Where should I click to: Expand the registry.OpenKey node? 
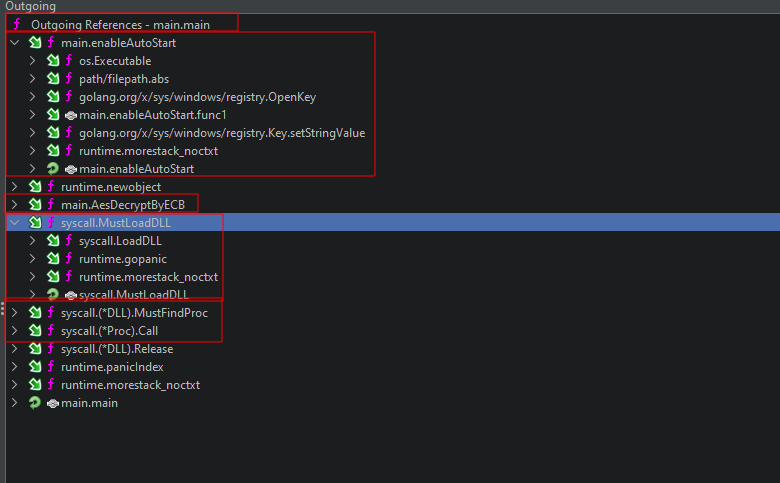(x=32, y=97)
